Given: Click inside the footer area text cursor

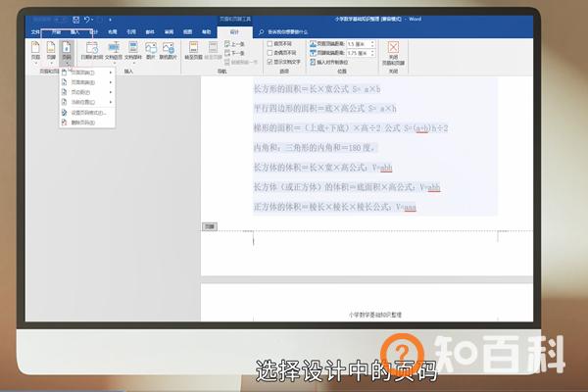Looking at the screenshot, I should pyautogui.click(x=254, y=240).
